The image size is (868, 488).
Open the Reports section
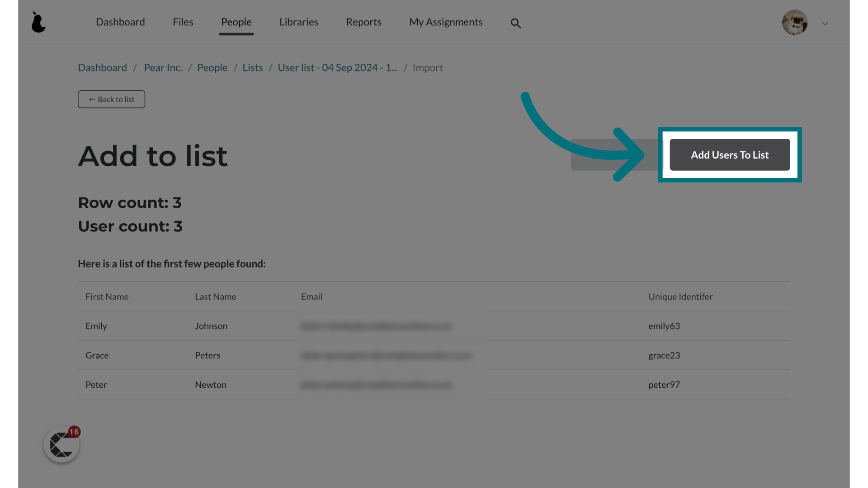pos(363,22)
